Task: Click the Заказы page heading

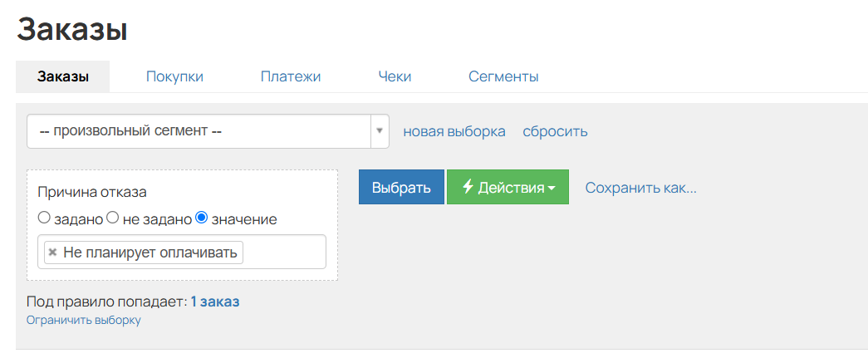Action: coord(72,29)
